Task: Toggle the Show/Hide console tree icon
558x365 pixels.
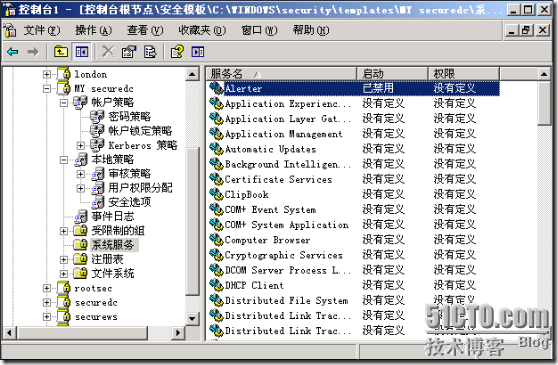Action: point(81,52)
